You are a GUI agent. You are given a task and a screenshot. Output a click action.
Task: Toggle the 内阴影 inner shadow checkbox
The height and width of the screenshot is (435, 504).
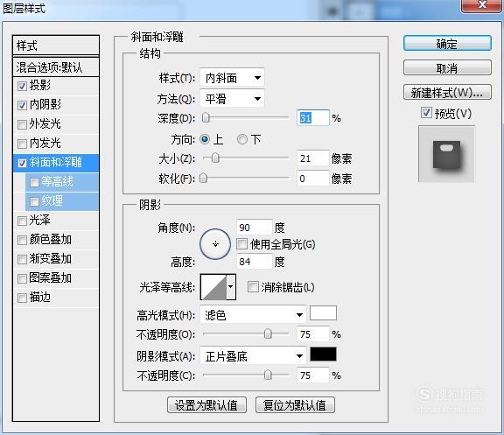coord(22,105)
